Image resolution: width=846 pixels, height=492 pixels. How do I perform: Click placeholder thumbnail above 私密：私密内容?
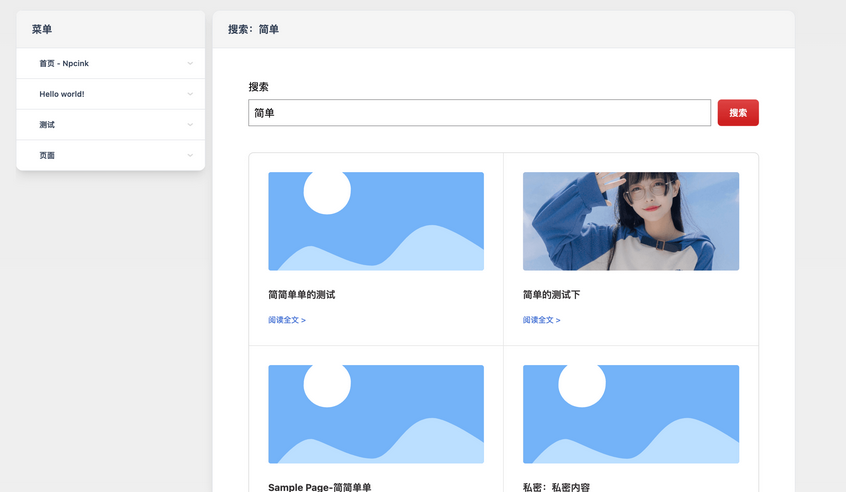[631, 414]
